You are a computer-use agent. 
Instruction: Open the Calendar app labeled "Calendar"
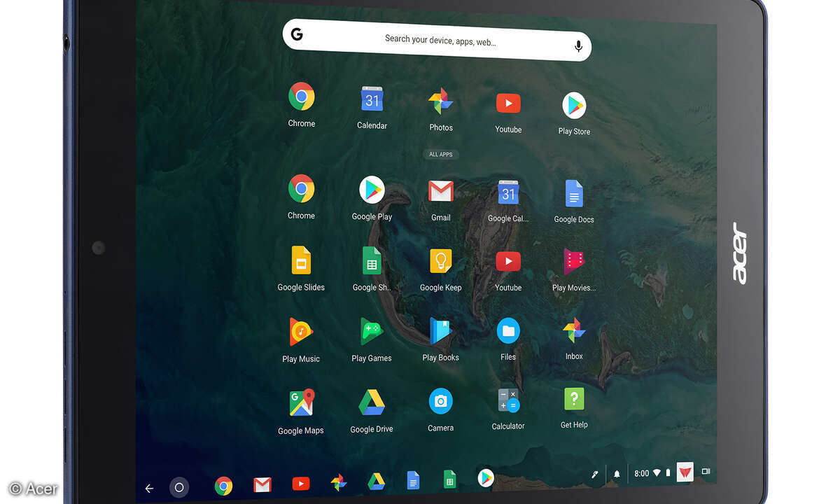[x=372, y=100]
